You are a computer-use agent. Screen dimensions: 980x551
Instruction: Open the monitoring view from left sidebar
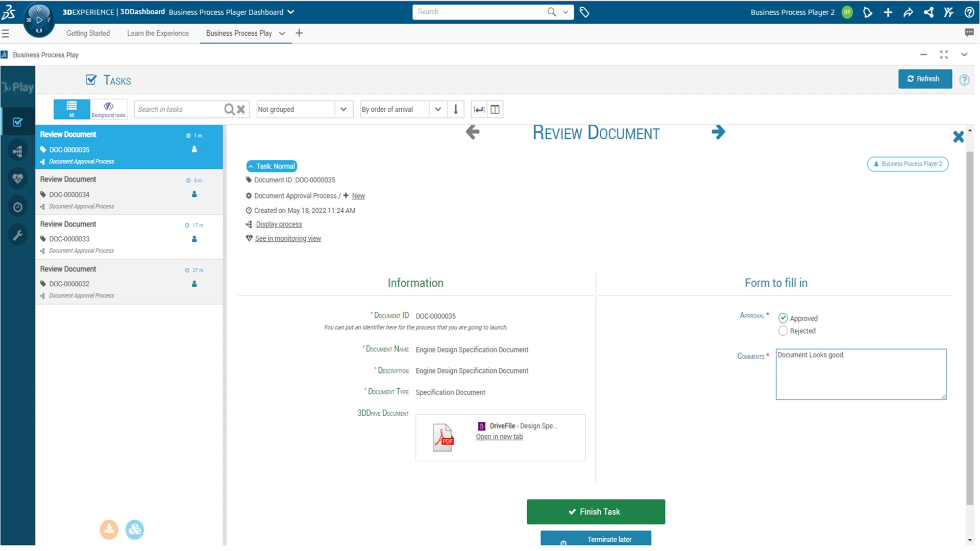(18, 179)
